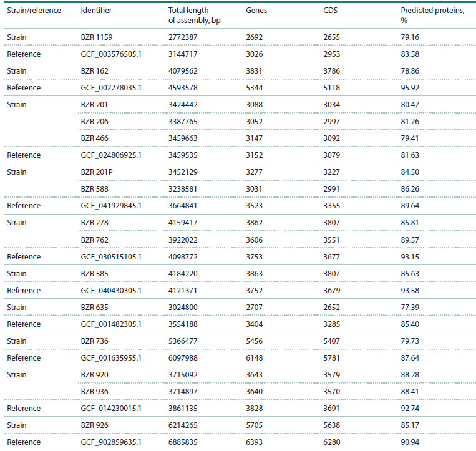Viewport: 476px width, 451px height.
Task: Click reference GCF_003576505.1 identifier
Action: [x=111, y=54]
